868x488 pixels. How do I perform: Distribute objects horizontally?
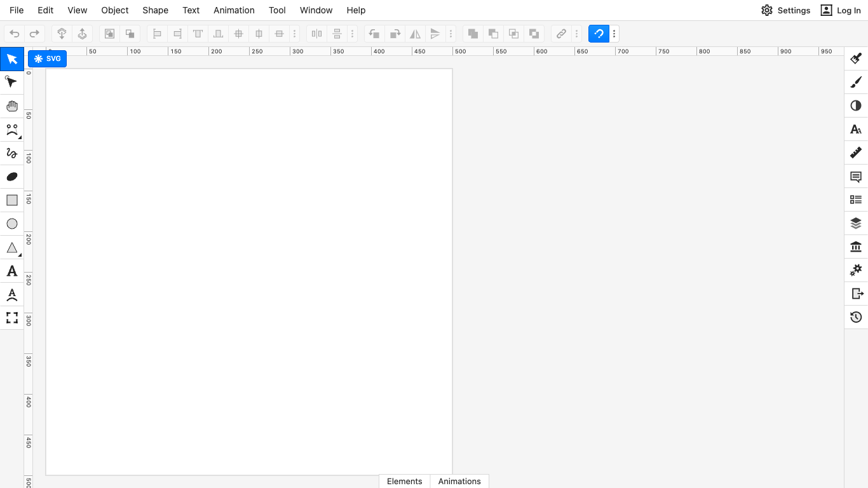(316, 34)
